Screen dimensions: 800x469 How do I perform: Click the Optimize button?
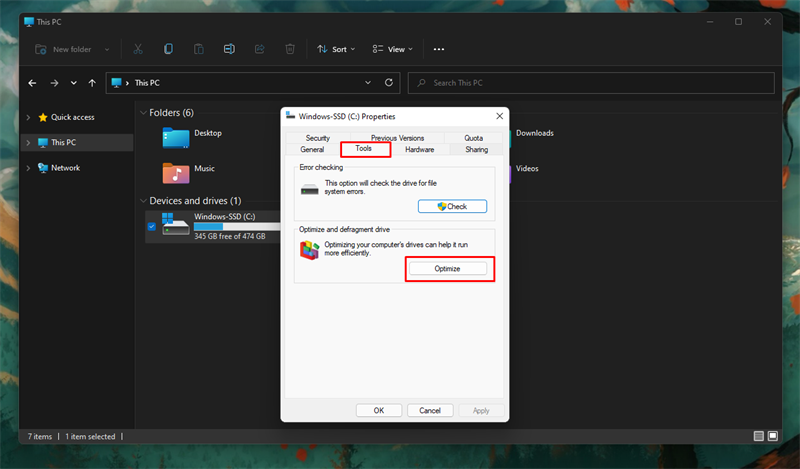pos(447,268)
